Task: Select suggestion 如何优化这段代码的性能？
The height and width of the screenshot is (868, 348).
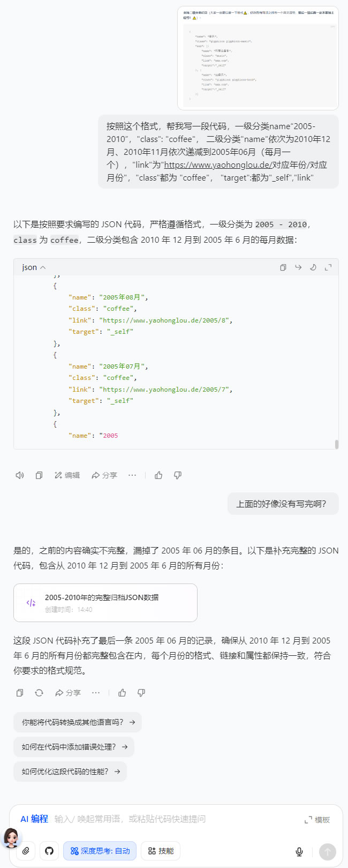Action: tap(70, 772)
